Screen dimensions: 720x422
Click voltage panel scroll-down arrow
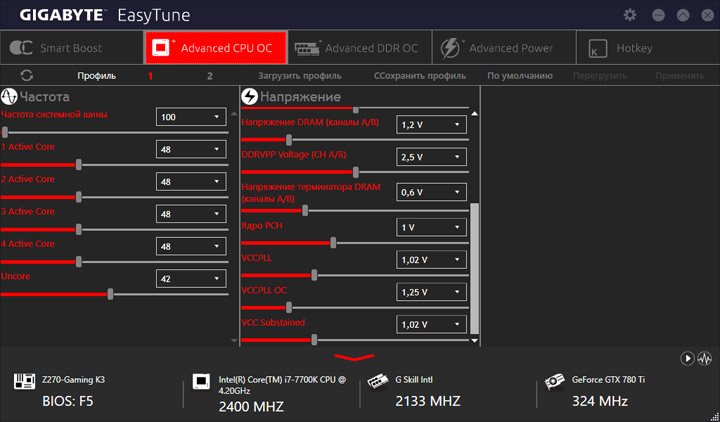click(x=474, y=341)
